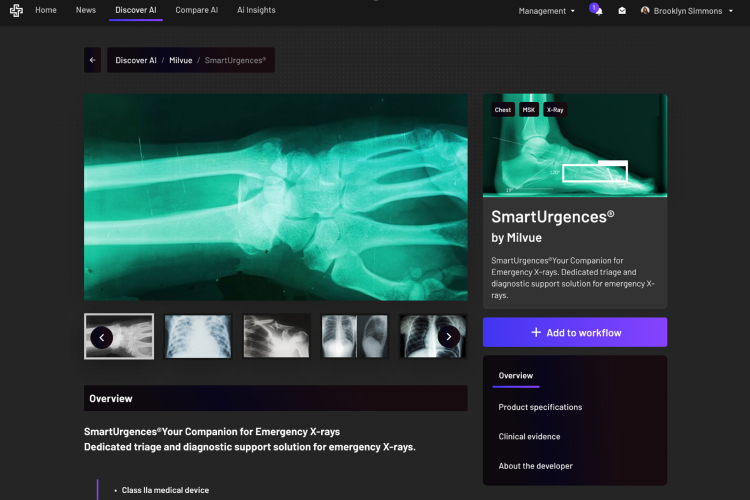Click Class IIa medical device bullet
The width and height of the screenshot is (750, 500).
tap(165, 490)
